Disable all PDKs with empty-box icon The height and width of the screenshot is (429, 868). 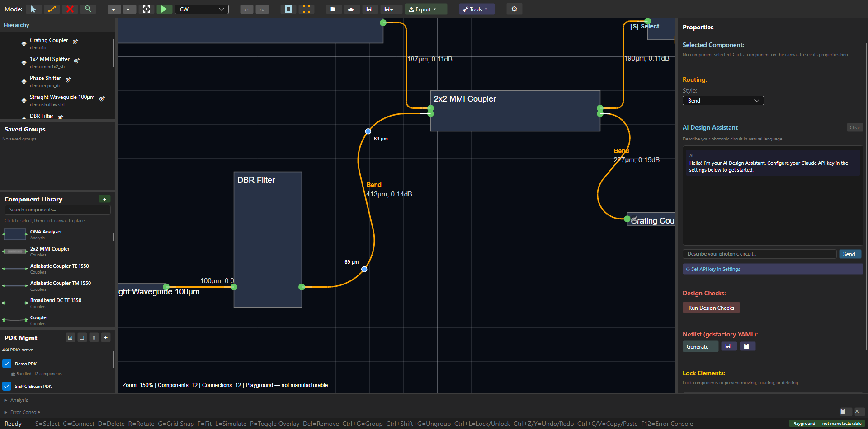(x=82, y=338)
